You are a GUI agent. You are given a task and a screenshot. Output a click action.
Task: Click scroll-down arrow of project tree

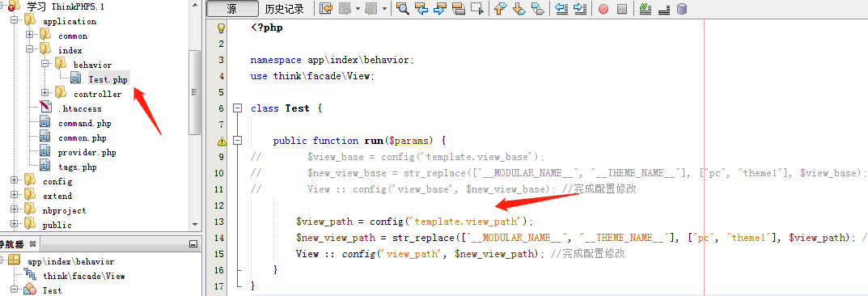pos(194,224)
